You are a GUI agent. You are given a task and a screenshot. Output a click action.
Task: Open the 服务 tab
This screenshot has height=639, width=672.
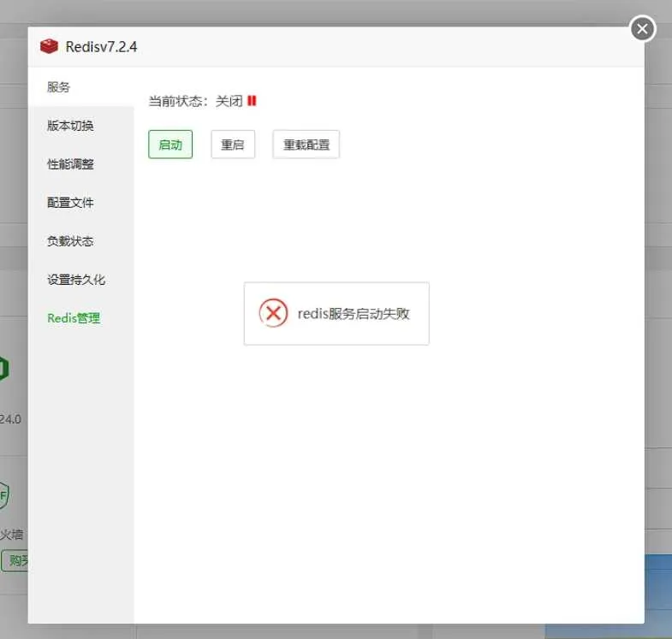[x=81, y=87]
